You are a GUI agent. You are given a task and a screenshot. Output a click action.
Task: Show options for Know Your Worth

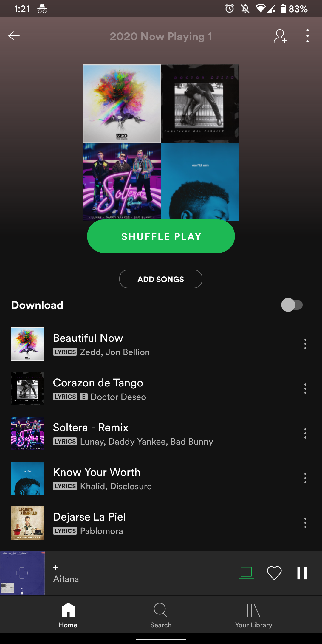305,478
